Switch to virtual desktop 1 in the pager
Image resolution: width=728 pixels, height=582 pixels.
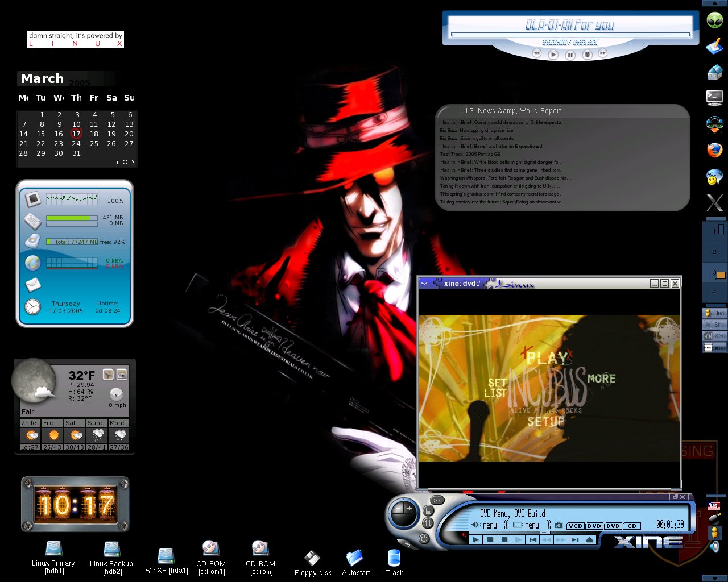(715, 230)
